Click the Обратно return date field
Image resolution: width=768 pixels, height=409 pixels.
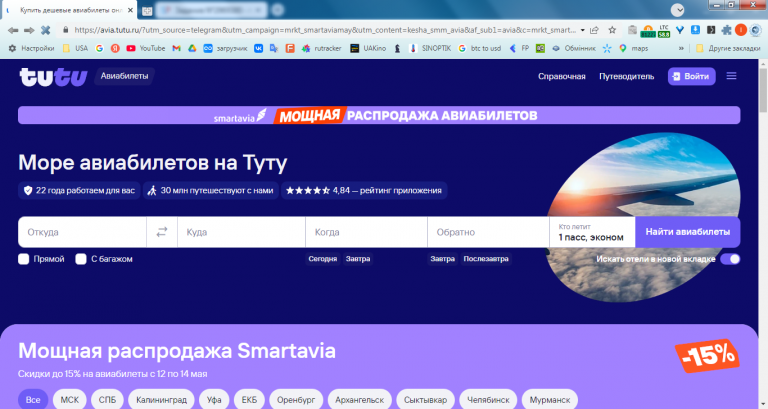(488, 232)
